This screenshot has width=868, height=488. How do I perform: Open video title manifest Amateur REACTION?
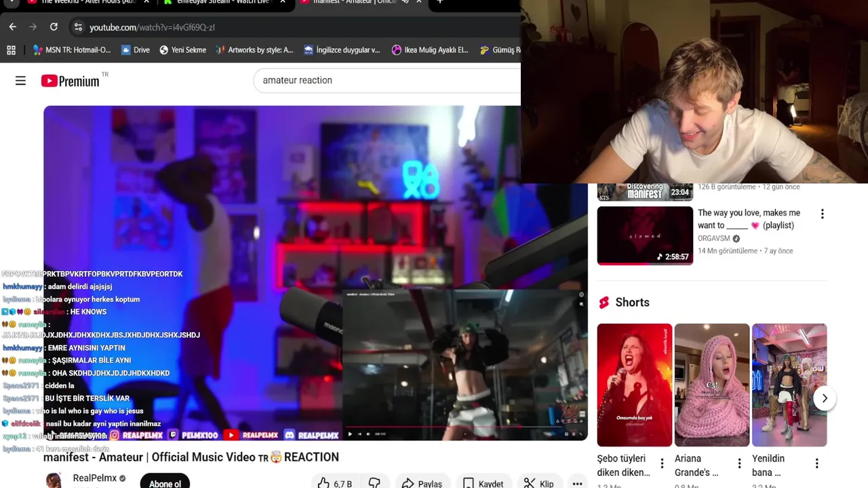click(x=191, y=457)
